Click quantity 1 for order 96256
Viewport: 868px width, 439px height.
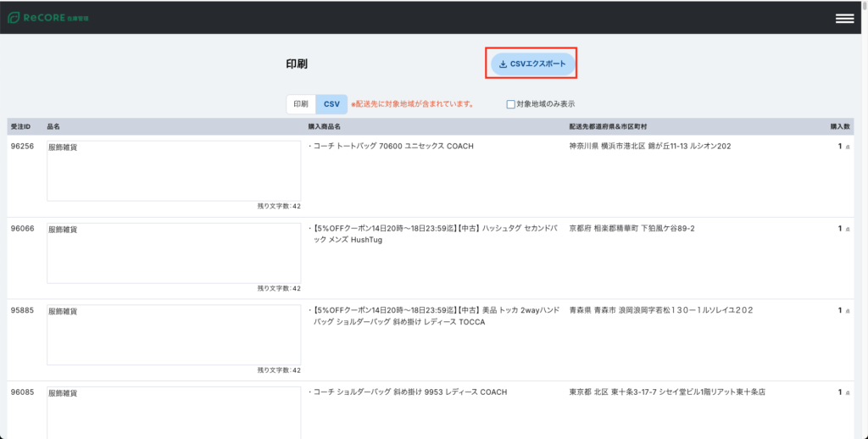[840, 146]
